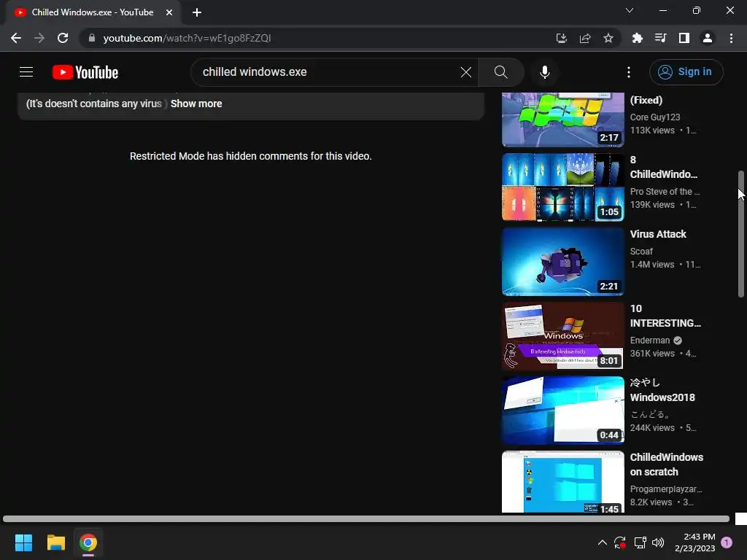The image size is (747, 560).
Task: Open File Explorer from taskbar
Action: click(55, 542)
